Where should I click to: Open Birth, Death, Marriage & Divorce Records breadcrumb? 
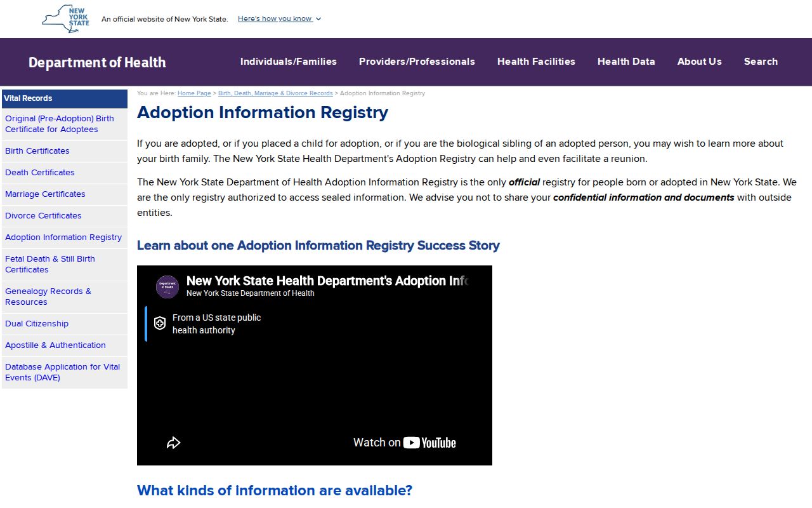coord(275,93)
